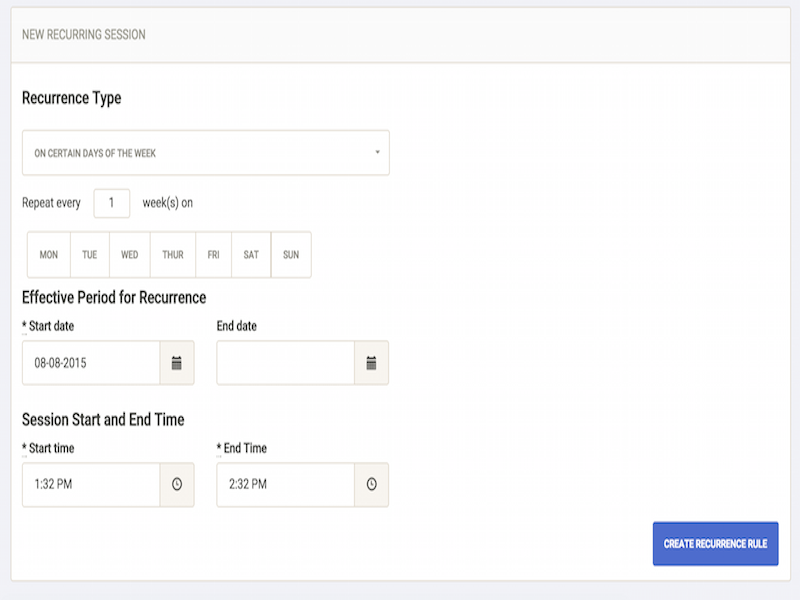Image resolution: width=800 pixels, height=600 pixels.
Task: Toggle the SUN day button
Action: (x=291, y=255)
